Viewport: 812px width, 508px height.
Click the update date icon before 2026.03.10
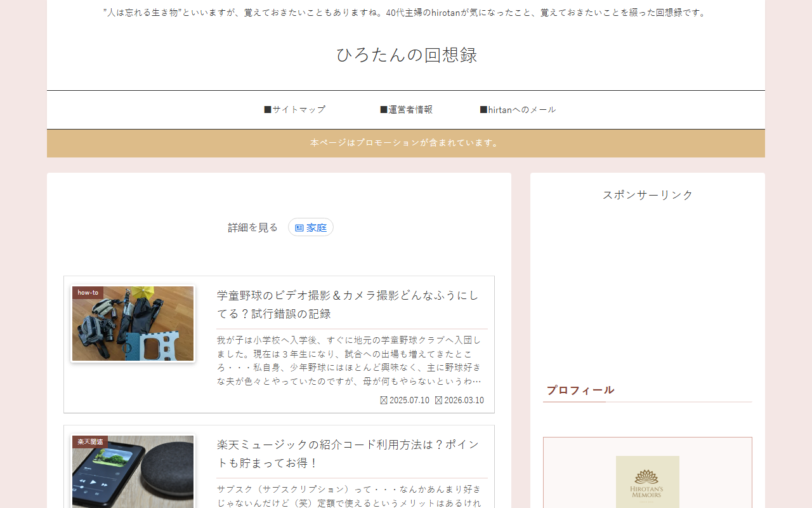[438, 400]
